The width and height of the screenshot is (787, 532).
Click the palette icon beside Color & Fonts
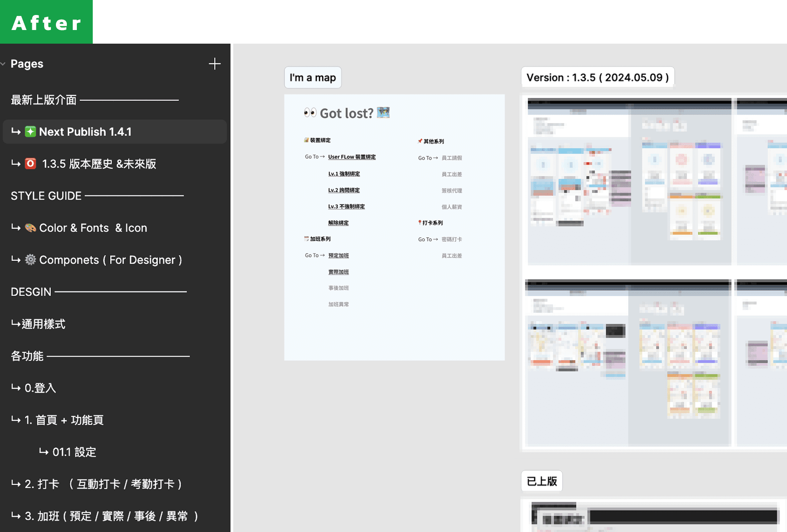click(30, 228)
